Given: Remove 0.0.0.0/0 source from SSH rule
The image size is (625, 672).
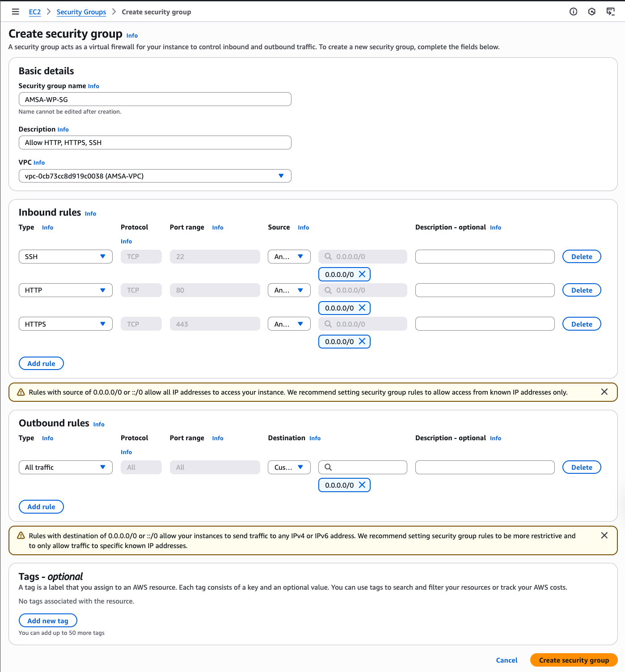Looking at the screenshot, I should pos(362,274).
